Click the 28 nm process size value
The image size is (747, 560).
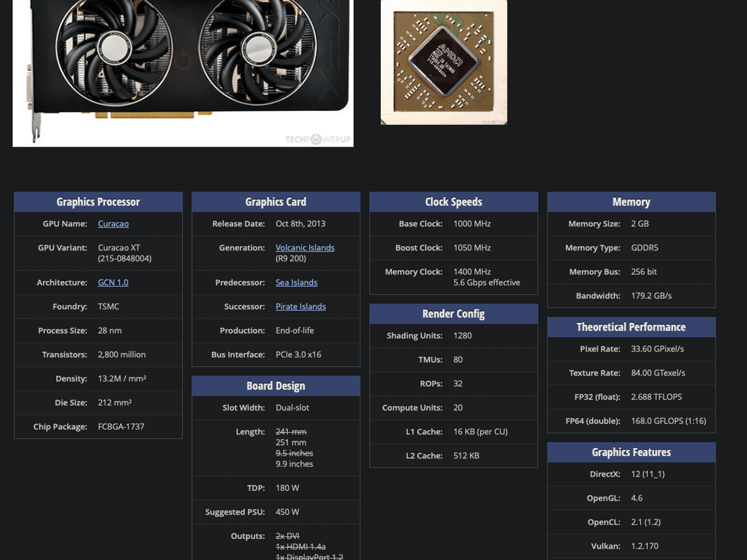[110, 331]
